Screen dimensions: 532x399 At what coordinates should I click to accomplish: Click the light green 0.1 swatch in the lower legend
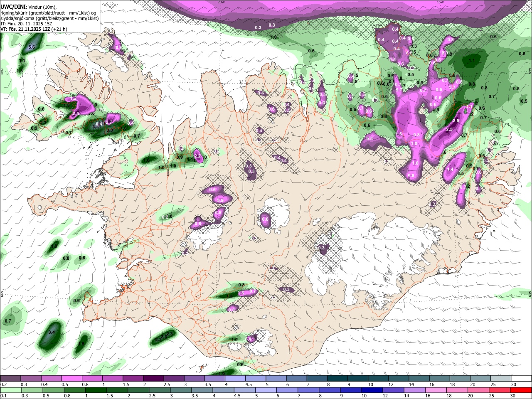(11, 390)
